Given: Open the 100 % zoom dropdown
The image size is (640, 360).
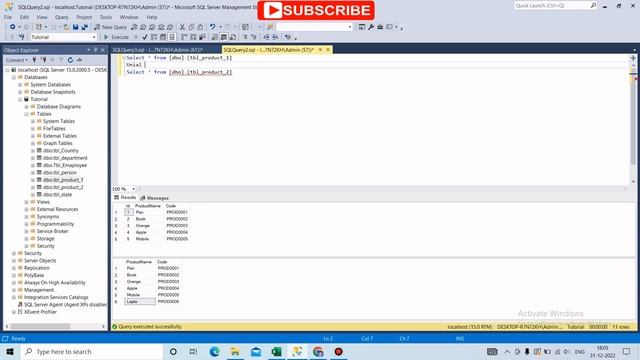Looking at the screenshot, I should (133, 189).
